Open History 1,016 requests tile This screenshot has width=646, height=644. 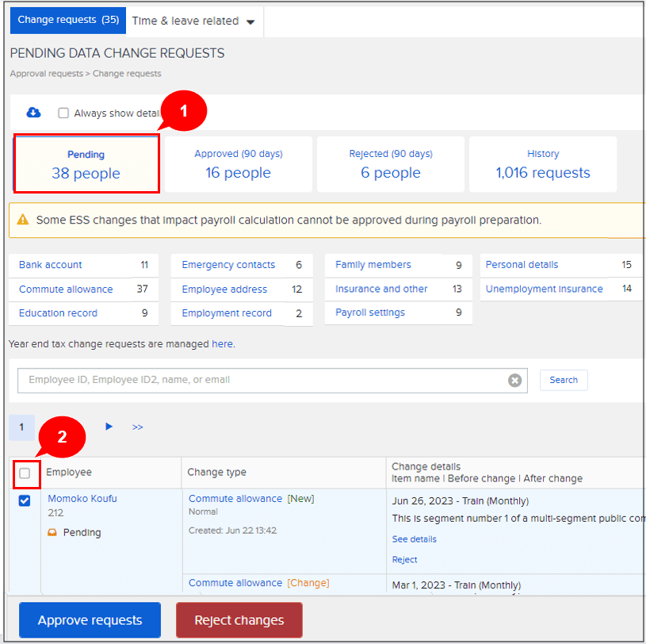pos(543,164)
